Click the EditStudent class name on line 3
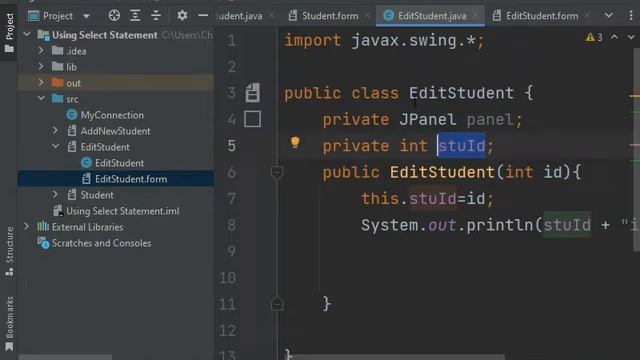This screenshot has width=640, height=360. (462, 93)
